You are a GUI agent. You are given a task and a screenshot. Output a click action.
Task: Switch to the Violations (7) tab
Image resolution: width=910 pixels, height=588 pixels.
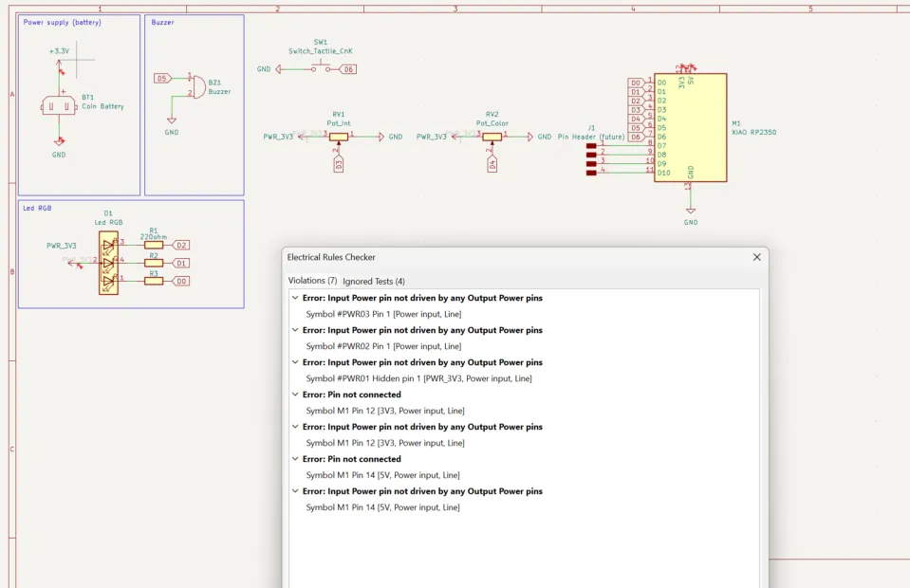[312, 281]
